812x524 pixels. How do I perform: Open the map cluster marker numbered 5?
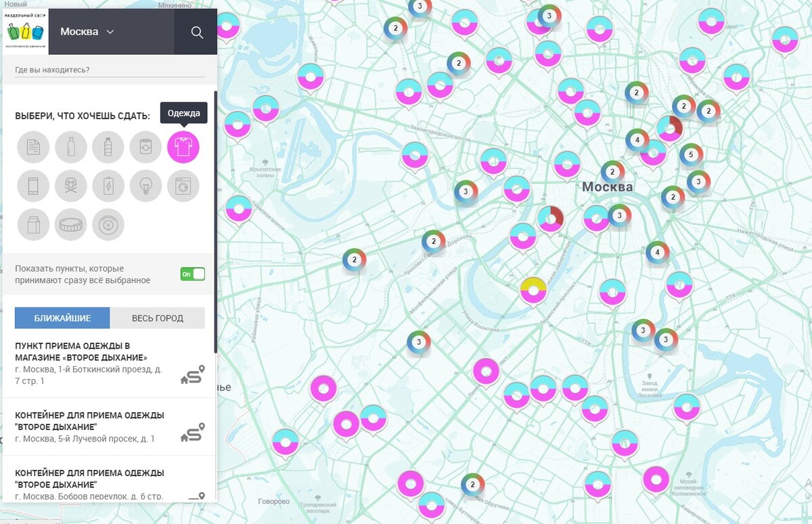pyautogui.click(x=690, y=155)
